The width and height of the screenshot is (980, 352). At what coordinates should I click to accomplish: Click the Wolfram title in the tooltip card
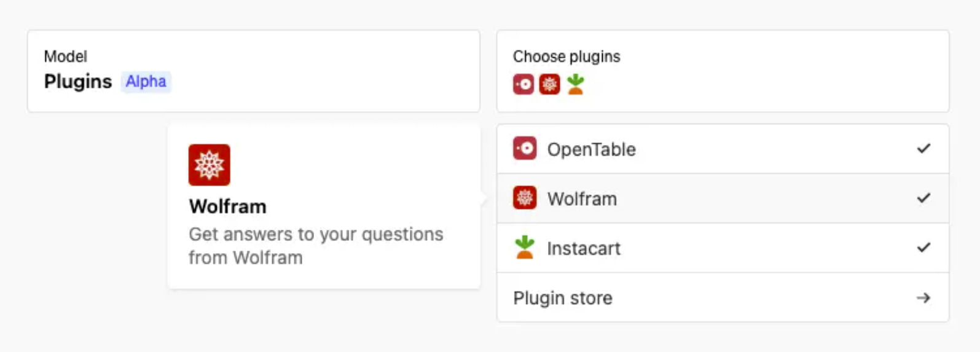(228, 206)
